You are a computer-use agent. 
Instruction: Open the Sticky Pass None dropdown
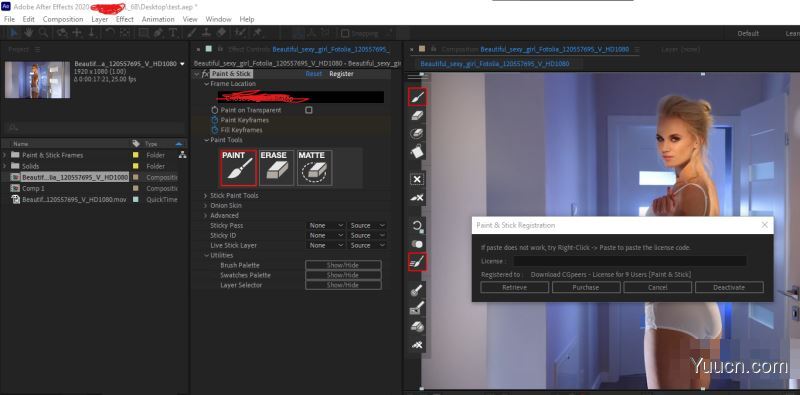(326, 226)
